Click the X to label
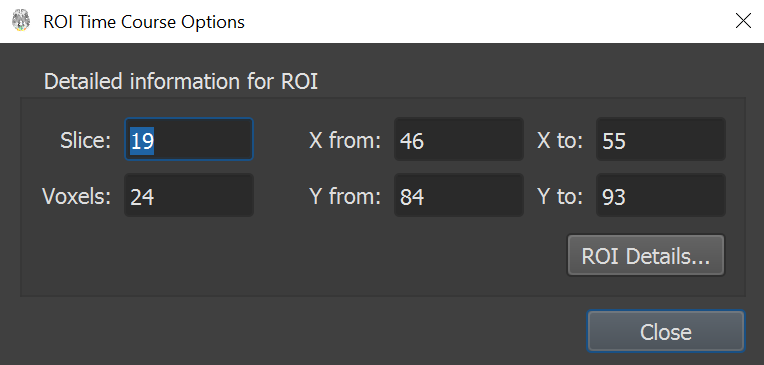Image resolution: width=764 pixels, height=365 pixels. click(x=560, y=140)
